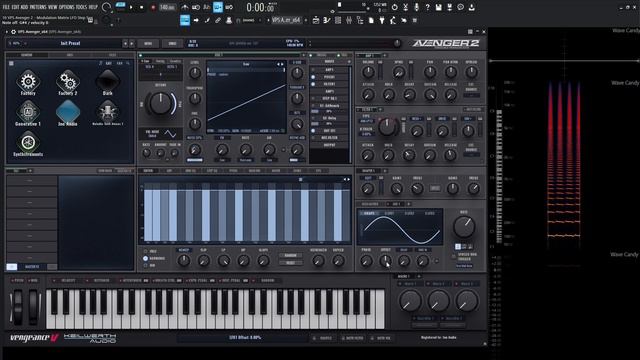The width and height of the screenshot is (640, 360).
Task: Open the Playlist via highlighted blue toolbar icon
Action: [x=185, y=20]
